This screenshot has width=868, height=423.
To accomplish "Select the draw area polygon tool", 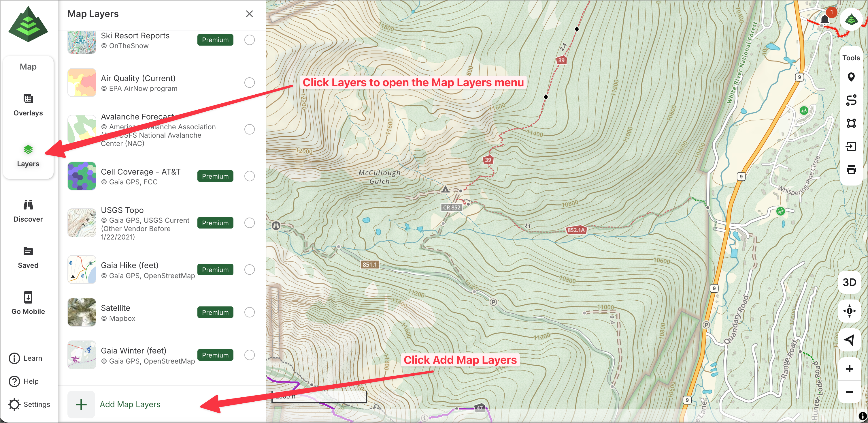I will pyautogui.click(x=851, y=123).
